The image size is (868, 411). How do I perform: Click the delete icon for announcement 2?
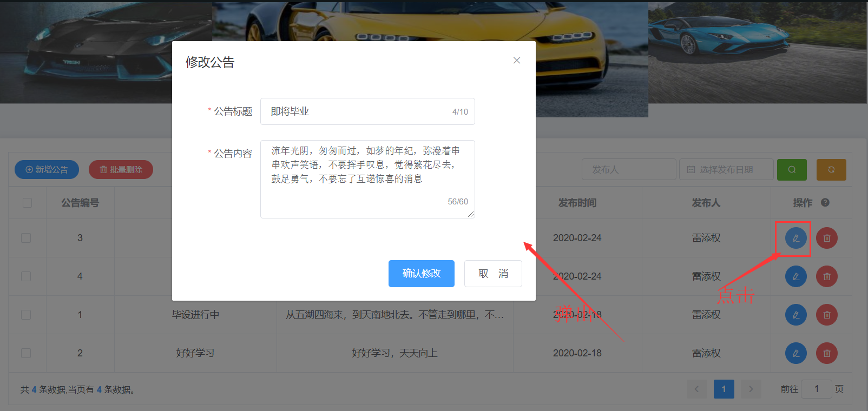point(827,353)
